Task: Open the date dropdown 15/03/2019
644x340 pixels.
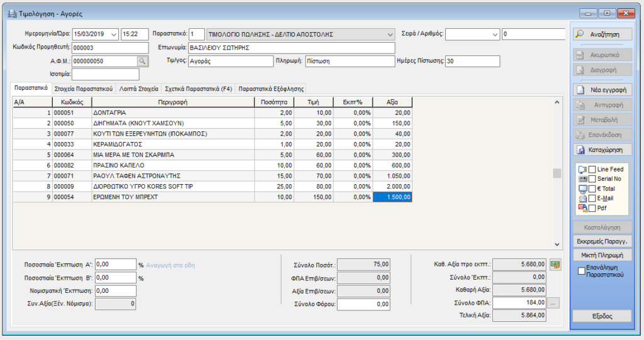Action: pyautogui.click(x=114, y=35)
